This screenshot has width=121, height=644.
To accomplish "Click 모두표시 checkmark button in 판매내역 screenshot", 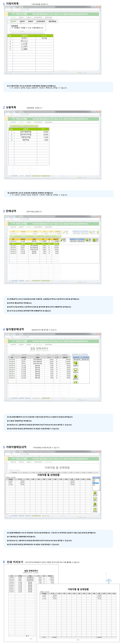I will tap(96, 240).
